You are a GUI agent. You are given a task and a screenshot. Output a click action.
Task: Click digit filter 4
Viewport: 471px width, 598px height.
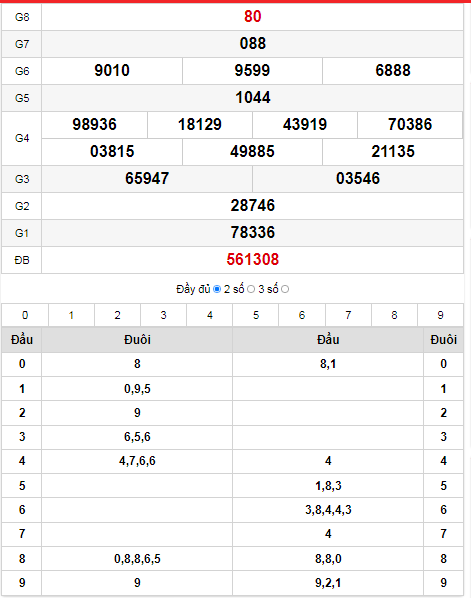[x=210, y=315]
